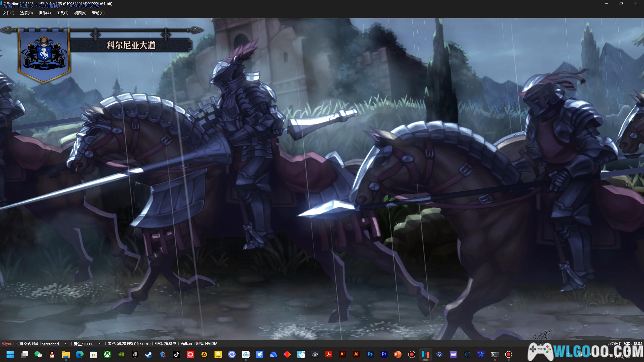Open the Xbox app icon
The width and height of the screenshot is (644, 362).
coord(107,354)
